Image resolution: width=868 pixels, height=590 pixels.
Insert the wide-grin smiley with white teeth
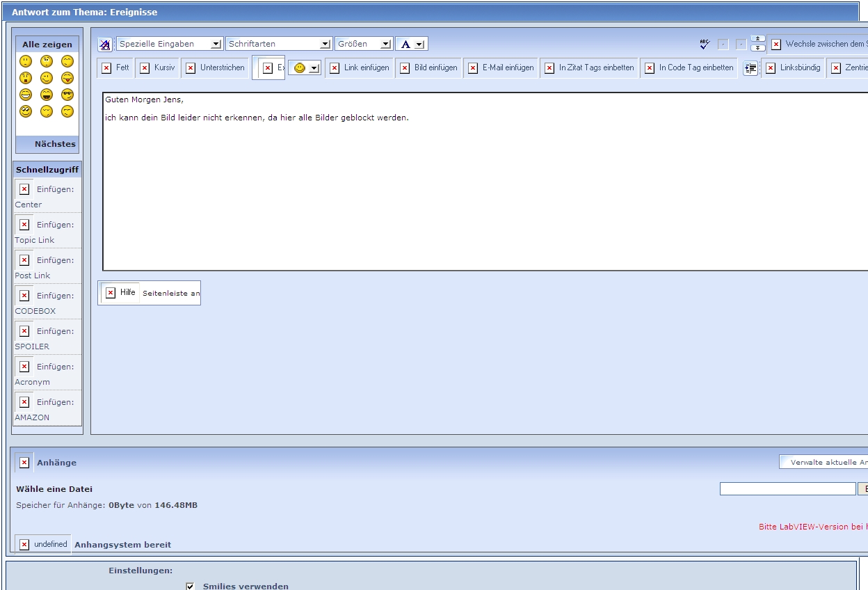click(26, 95)
